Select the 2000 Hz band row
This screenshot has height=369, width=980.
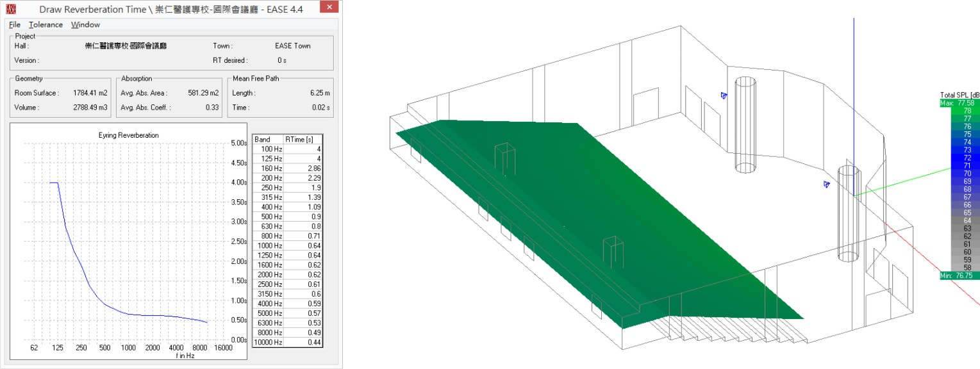point(288,274)
